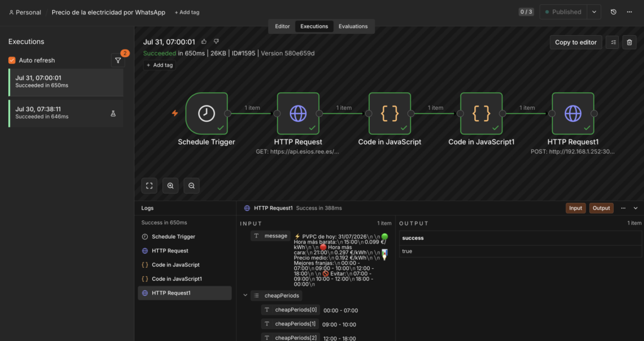Delete this execution with trash icon

coord(629,42)
